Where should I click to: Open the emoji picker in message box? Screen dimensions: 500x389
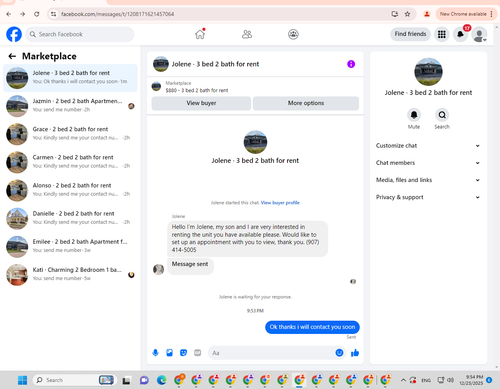coord(339,353)
